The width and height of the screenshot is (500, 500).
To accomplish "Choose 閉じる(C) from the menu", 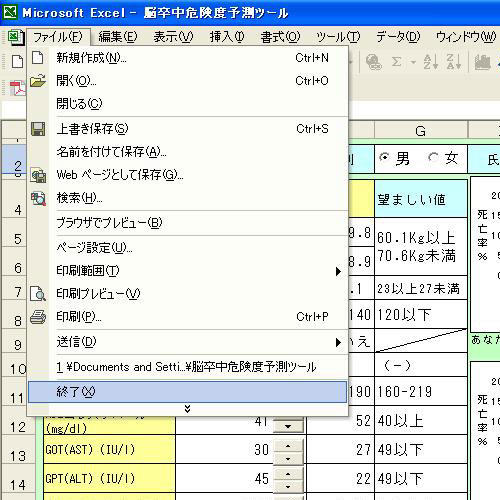I will click(188, 104).
